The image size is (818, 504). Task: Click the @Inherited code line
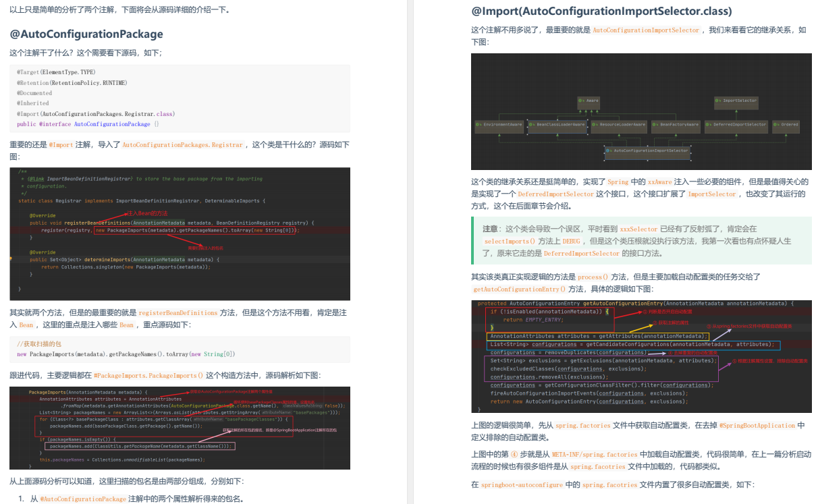(33, 103)
